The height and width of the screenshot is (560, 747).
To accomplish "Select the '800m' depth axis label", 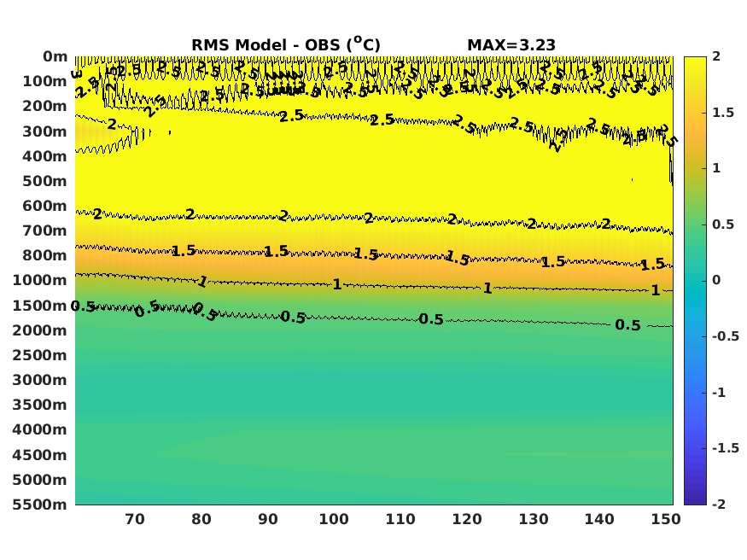I will click(x=44, y=256).
